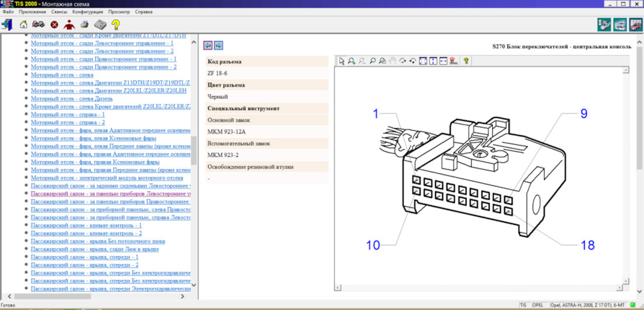
Task: Zoom out with the magnifier minus tool
Action: pyautogui.click(x=362, y=61)
